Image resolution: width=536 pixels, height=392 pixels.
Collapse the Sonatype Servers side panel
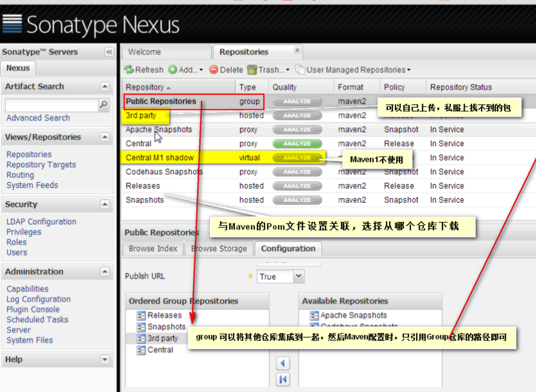109,52
